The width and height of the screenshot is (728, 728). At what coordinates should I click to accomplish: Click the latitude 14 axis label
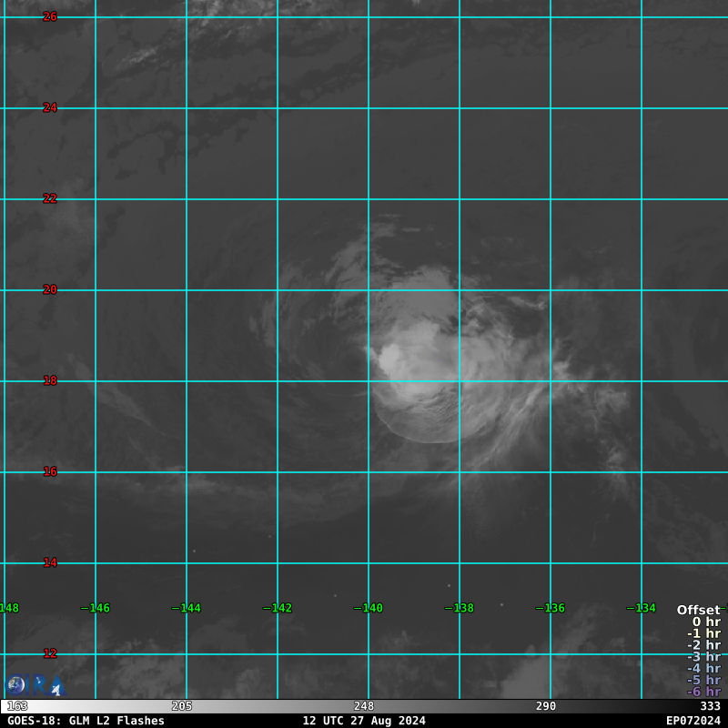tap(50, 562)
